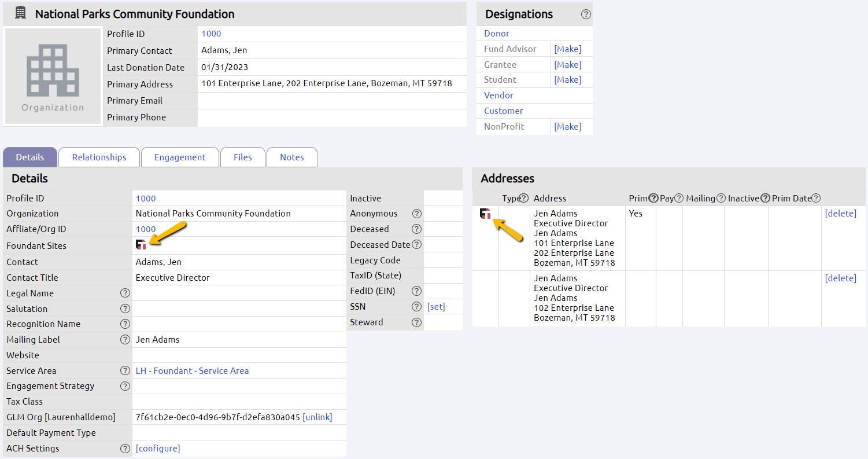This screenshot has height=459, width=868.
Task: Switch to the Relationships tab
Action: 98,157
